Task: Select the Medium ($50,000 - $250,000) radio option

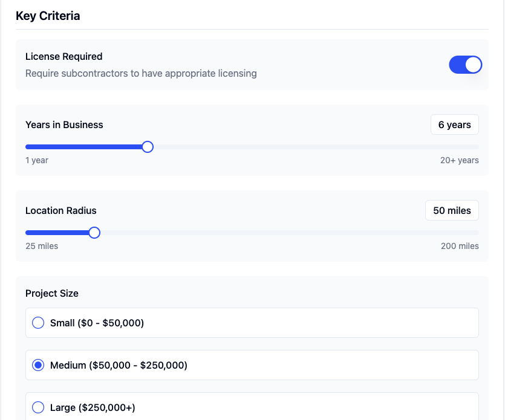Action: [38, 365]
